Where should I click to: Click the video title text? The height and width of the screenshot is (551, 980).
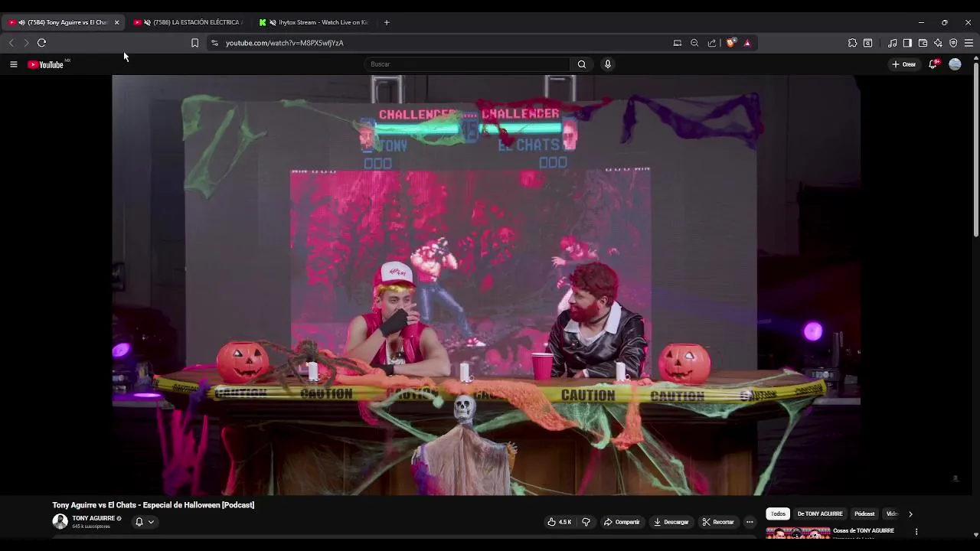153,505
